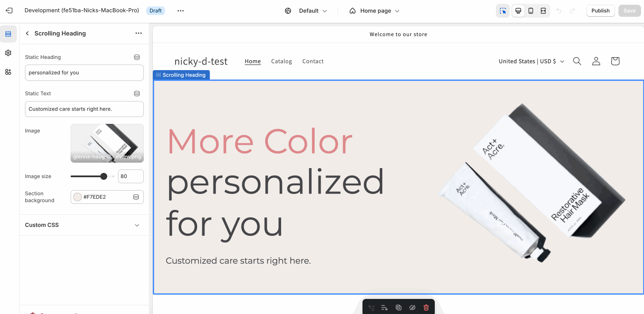The image size is (644, 314).
Task: Click the Section background color swatch
Action: pos(77,197)
